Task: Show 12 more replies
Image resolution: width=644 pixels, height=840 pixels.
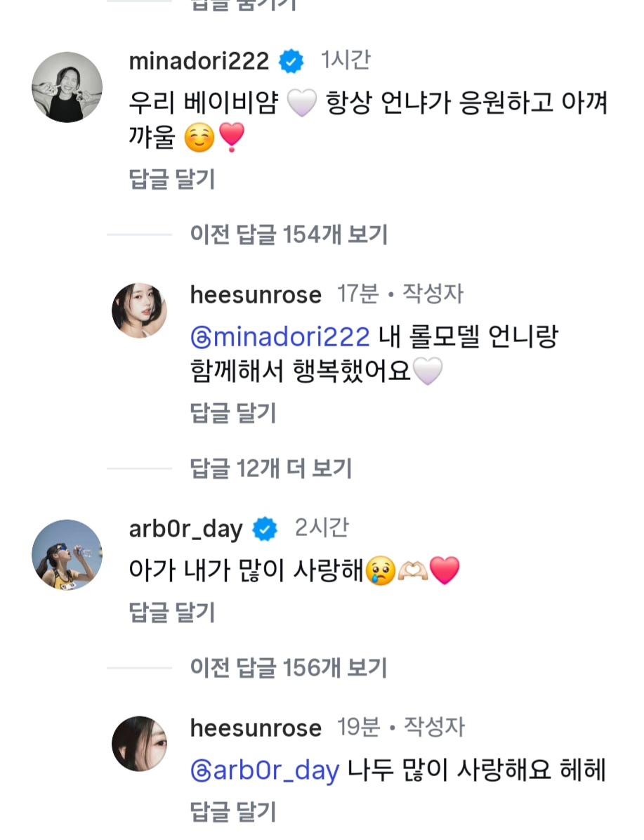Action: click(270, 468)
